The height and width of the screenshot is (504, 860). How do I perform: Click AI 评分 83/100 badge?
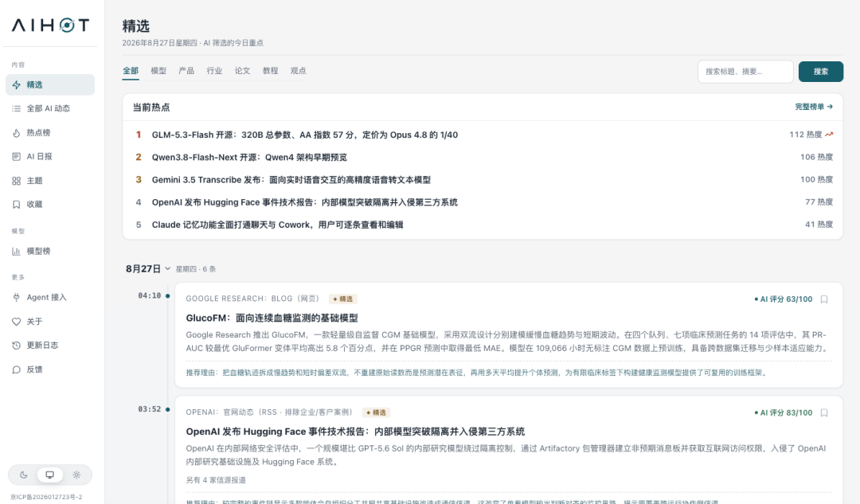click(784, 413)
